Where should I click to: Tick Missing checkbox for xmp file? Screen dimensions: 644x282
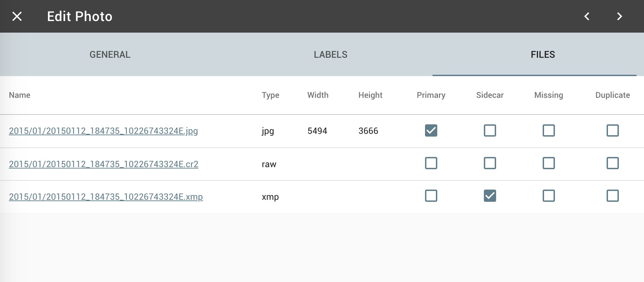548,196
